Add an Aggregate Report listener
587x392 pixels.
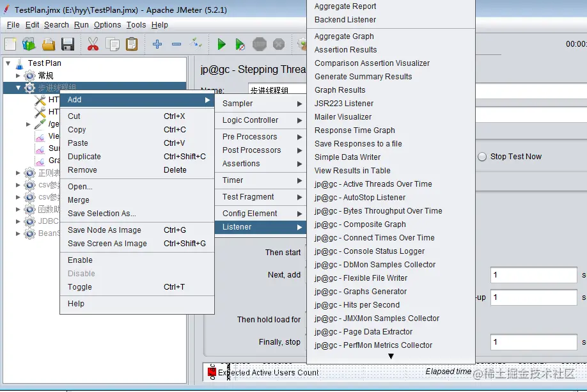click(x=391, y=6)
